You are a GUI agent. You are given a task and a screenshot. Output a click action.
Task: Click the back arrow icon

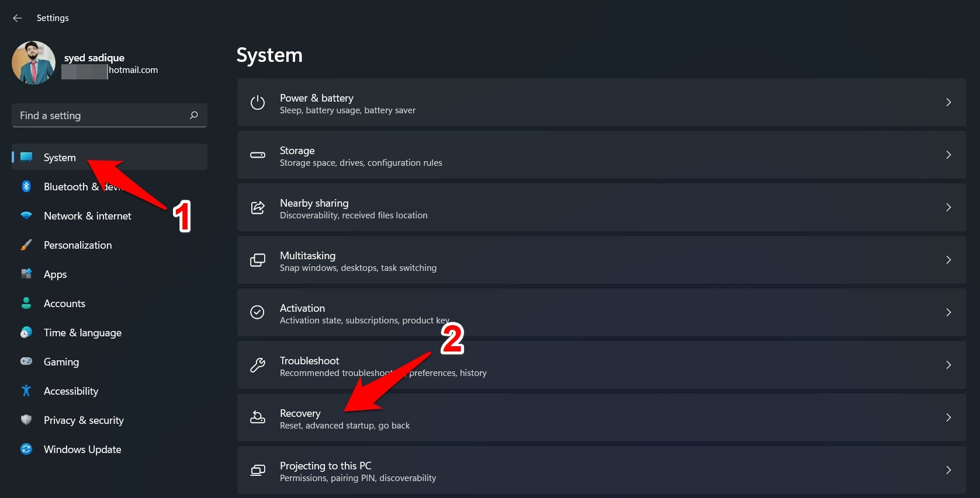point(18,18)
